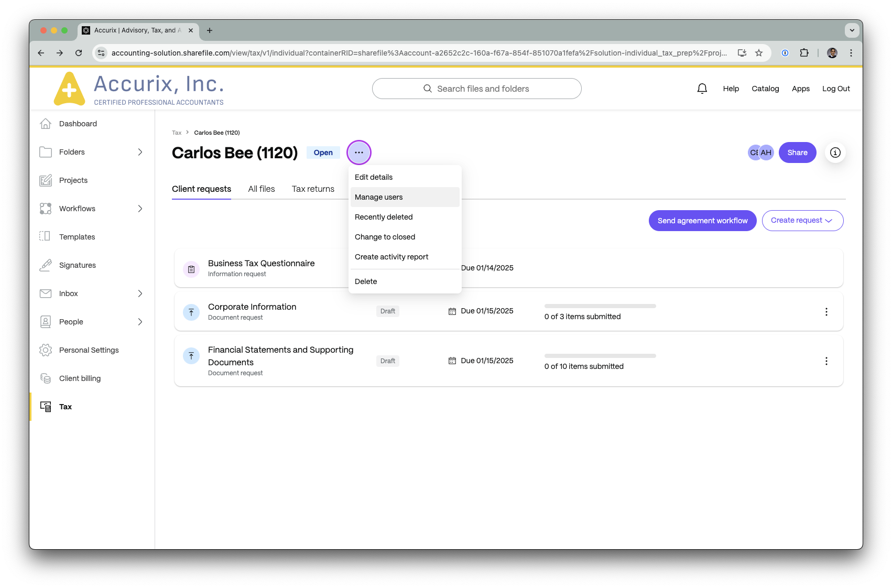Image resolution: width=892 pixels, height=588 pixels.
Task: Open the Chrome three-dot menu
Action: pos(851,53)
